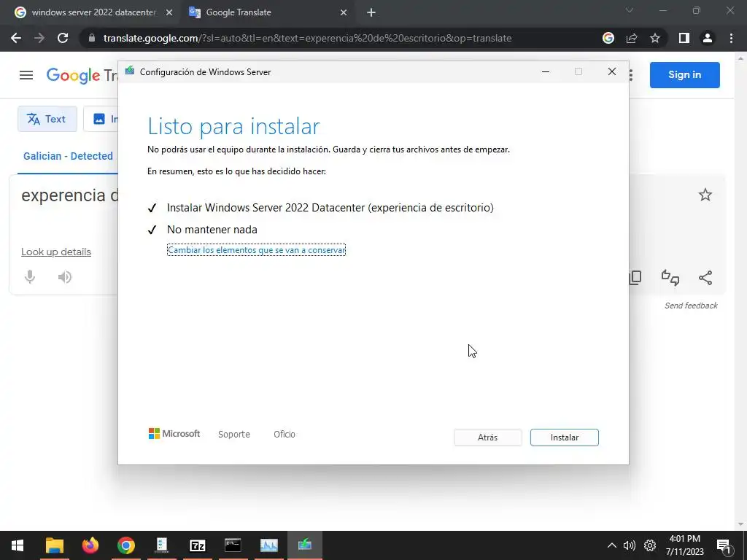This screenshot has height=560, width=747.
Task: Reload the Google Translate page
Action: click(x=63, y=38)
